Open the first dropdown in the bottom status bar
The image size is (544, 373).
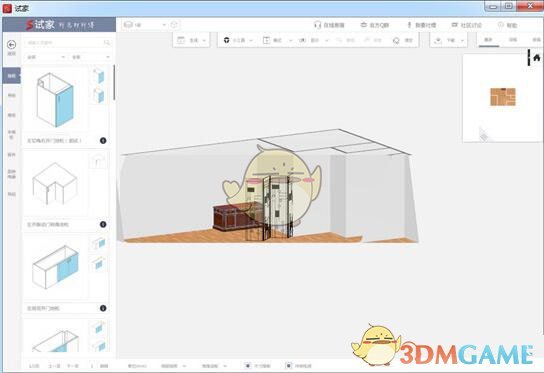tap(173, 366)
